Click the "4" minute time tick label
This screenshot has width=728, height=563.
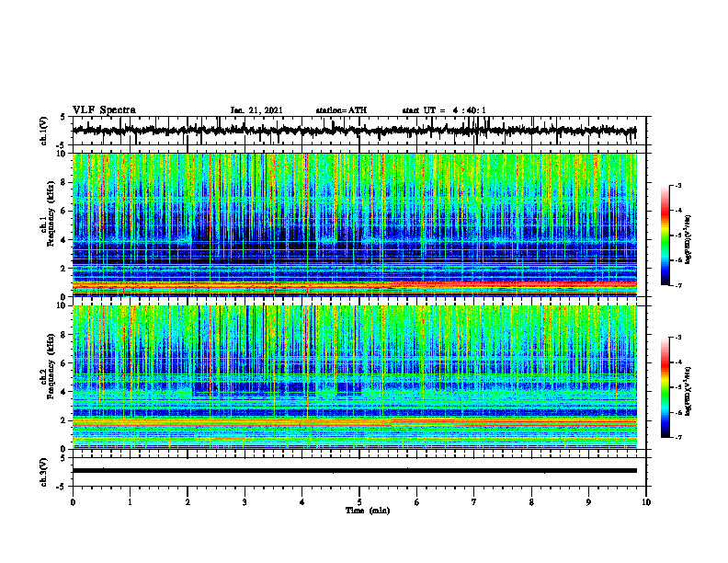click(x=302, y=502)
